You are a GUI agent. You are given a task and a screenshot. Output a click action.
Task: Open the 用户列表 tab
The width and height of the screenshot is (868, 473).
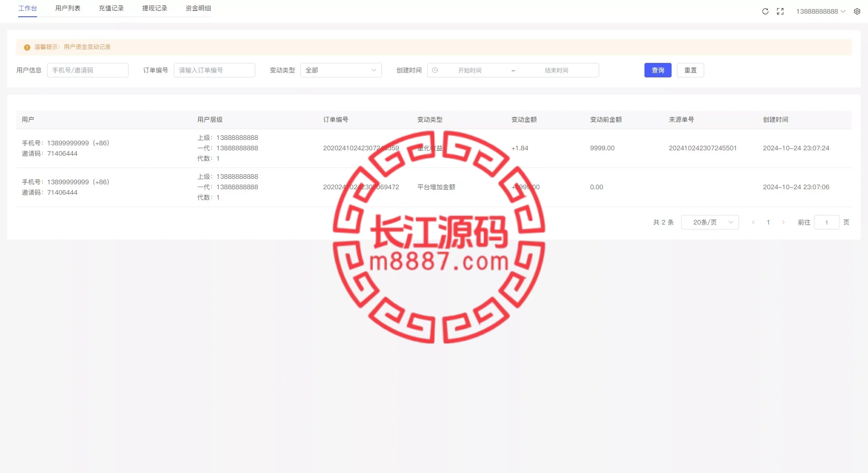(x=68, y=8)
